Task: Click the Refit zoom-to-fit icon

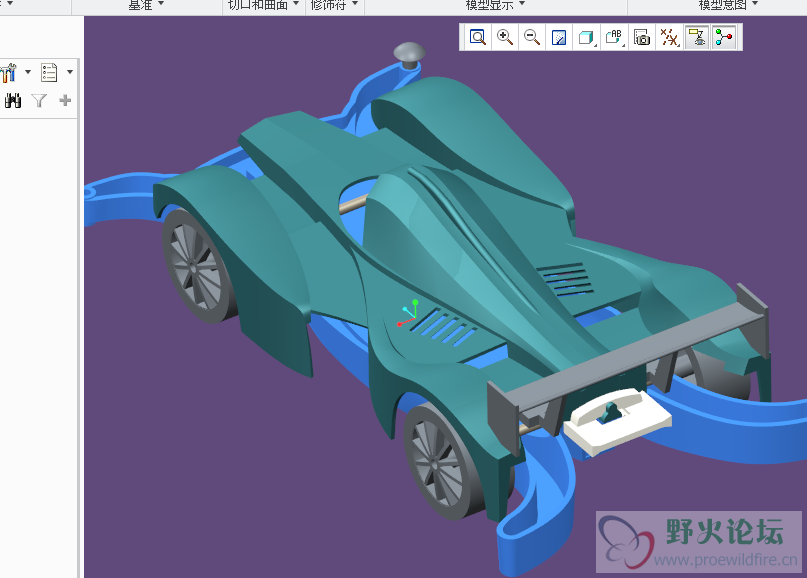Action: [478, 38]
